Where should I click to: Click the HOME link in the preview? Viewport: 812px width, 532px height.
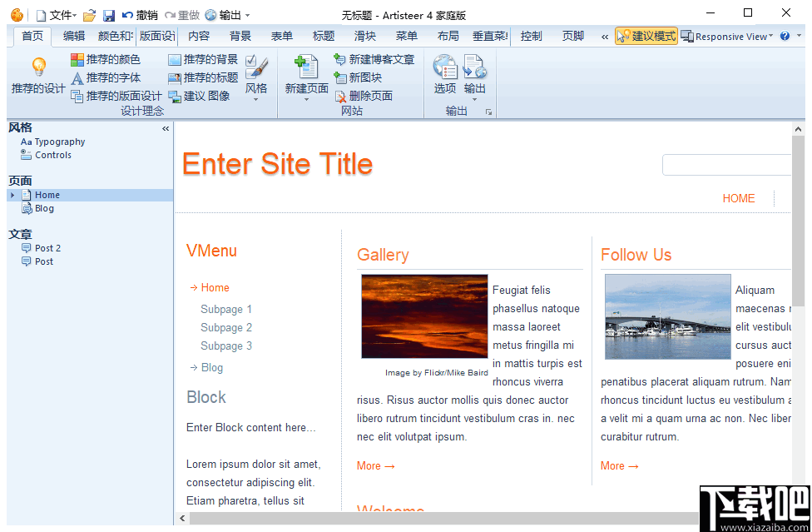pos(738,198)
